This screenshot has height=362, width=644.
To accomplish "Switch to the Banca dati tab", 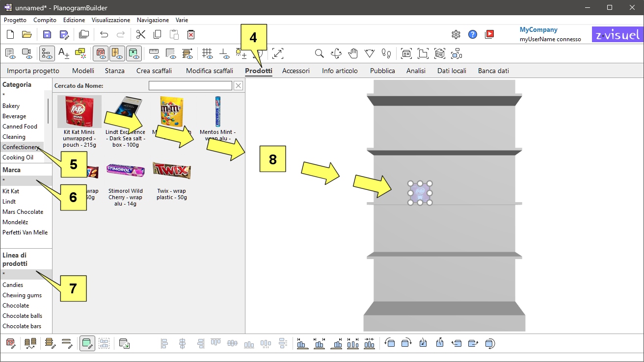I will [493, 71].
